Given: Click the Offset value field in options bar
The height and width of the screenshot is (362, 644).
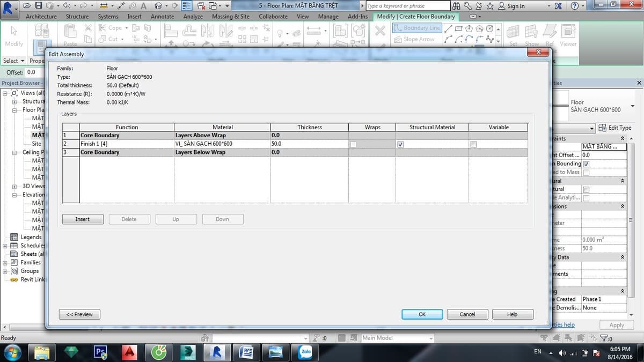Looking at the screenshot, I should [x=35, y=72].
